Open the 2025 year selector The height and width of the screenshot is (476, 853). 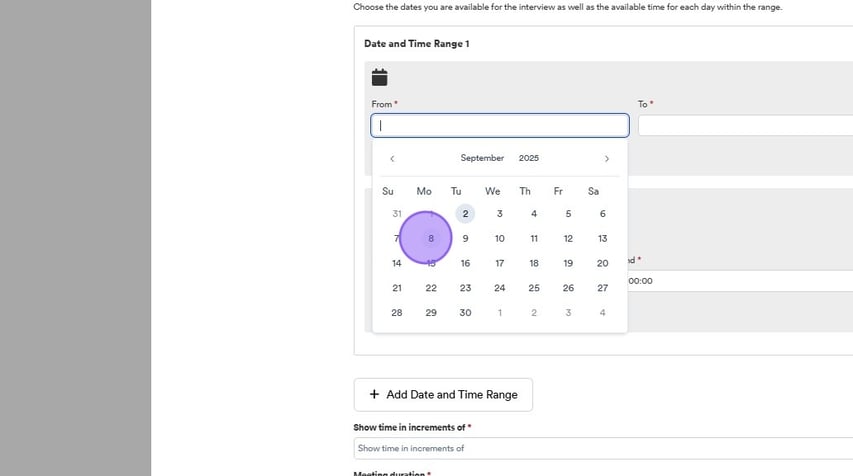(528, 158)
